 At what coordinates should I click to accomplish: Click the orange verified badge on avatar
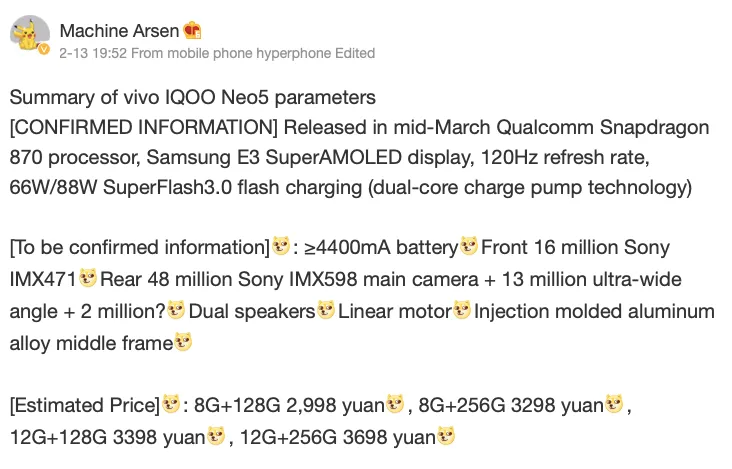(44, 50)
